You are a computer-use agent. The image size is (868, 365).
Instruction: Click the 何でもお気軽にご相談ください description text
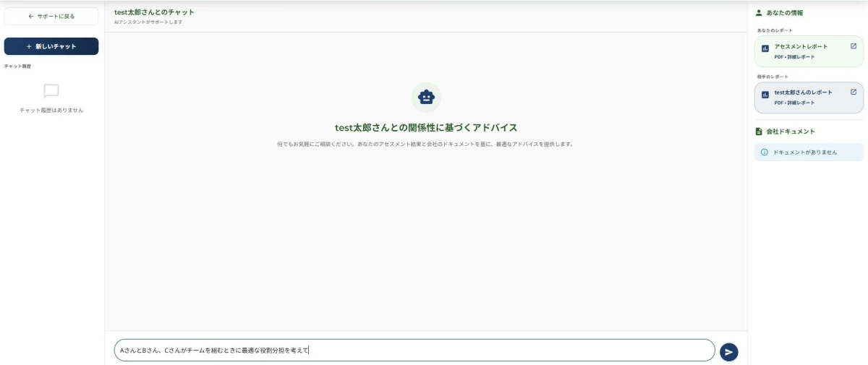(426, 144)
